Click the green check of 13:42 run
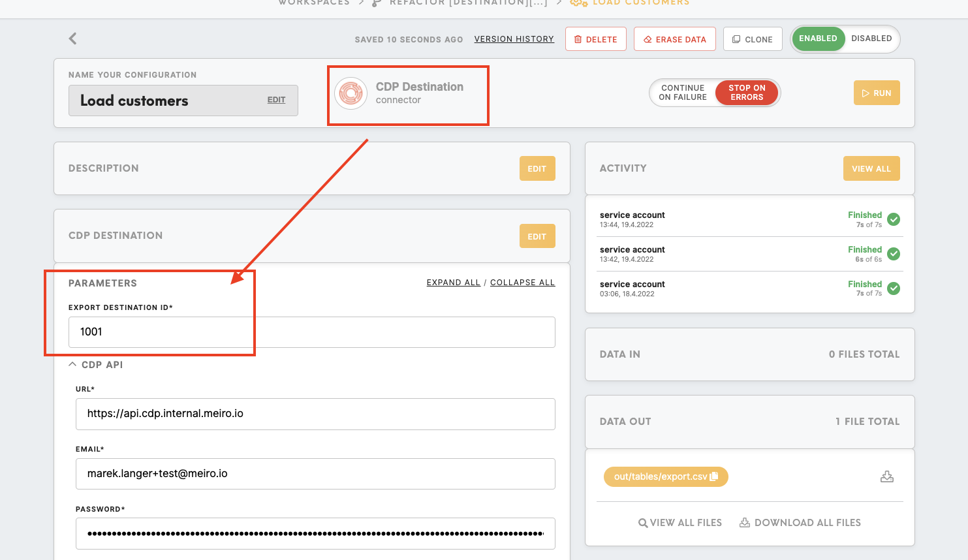968x560 pixels. pyautogui.click(x=894, y=254)
